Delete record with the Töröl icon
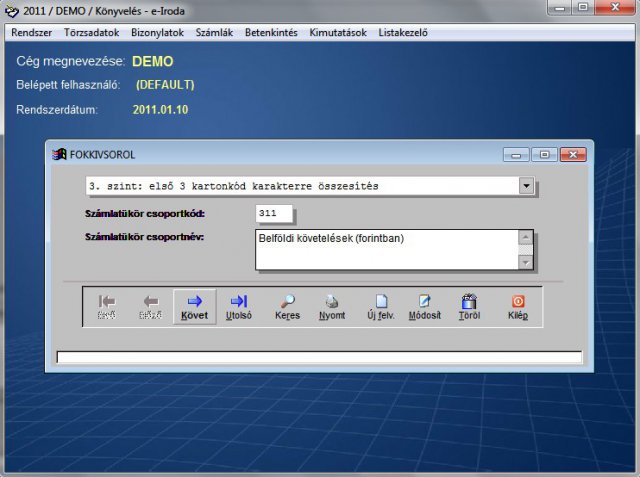Viewport: 640px width, 477px height. (469, 306)
